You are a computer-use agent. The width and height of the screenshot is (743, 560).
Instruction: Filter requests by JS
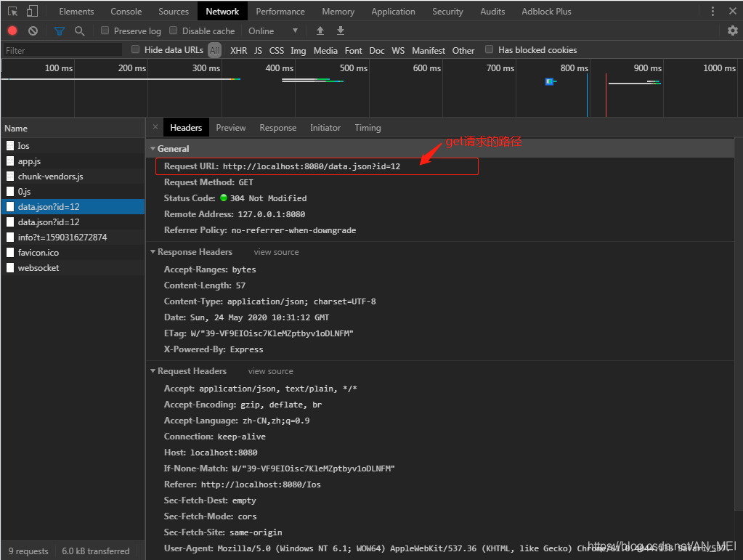point(258,50)
